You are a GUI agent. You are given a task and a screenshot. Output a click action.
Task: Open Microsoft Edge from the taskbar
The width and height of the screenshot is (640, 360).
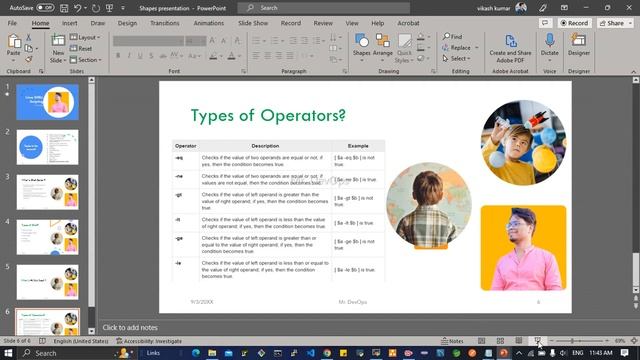[196, 353]
